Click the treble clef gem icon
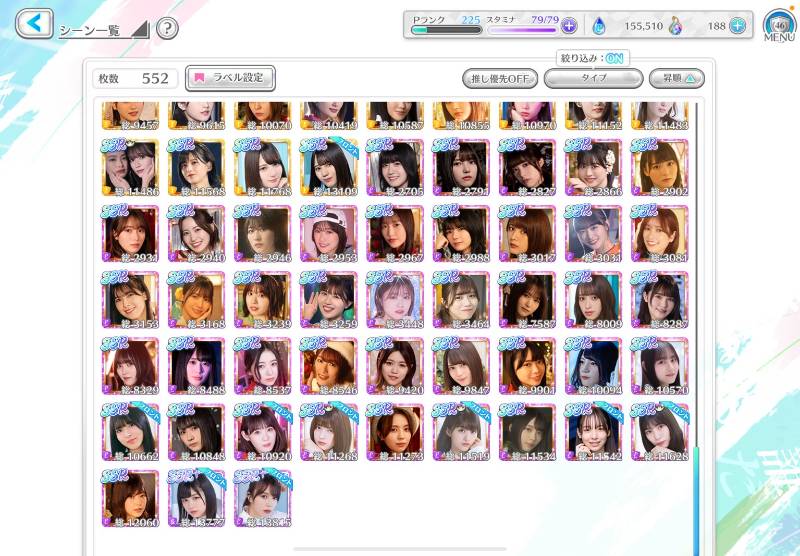Viewport: 800px width, 556px height. (x=675, y=26)
